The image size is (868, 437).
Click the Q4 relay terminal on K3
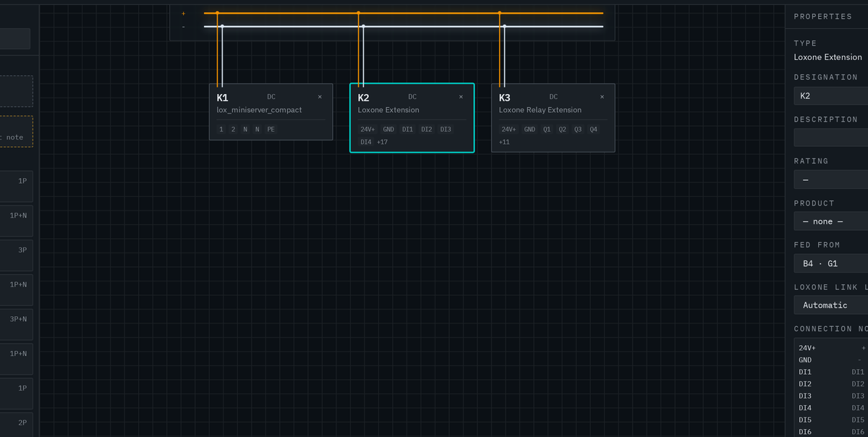(x=594, y=130)
